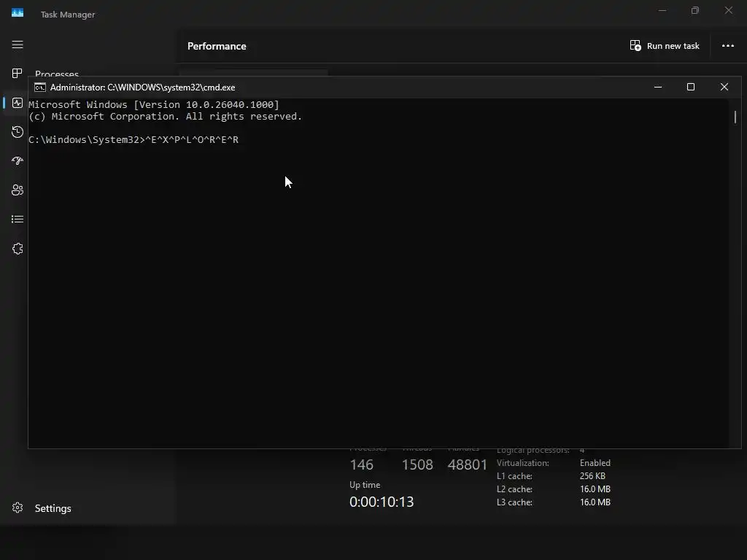Image resolution: width=747 pixels, height=560 pixels.
Task: Click the threads count 1508
Action: [x=417, y=464]
